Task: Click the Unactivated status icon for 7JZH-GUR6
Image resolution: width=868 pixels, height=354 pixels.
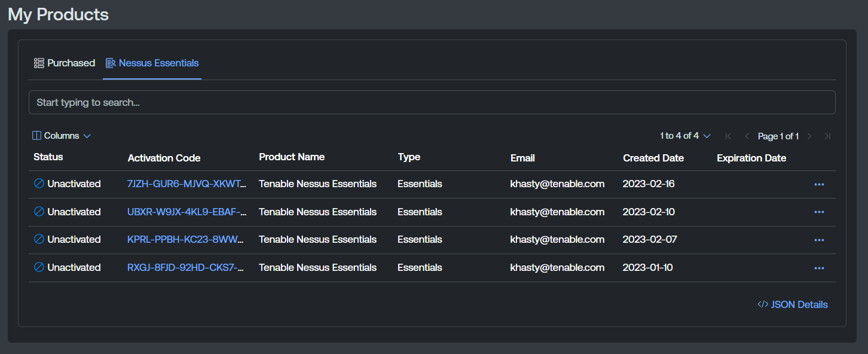Action: coord(39,184)
